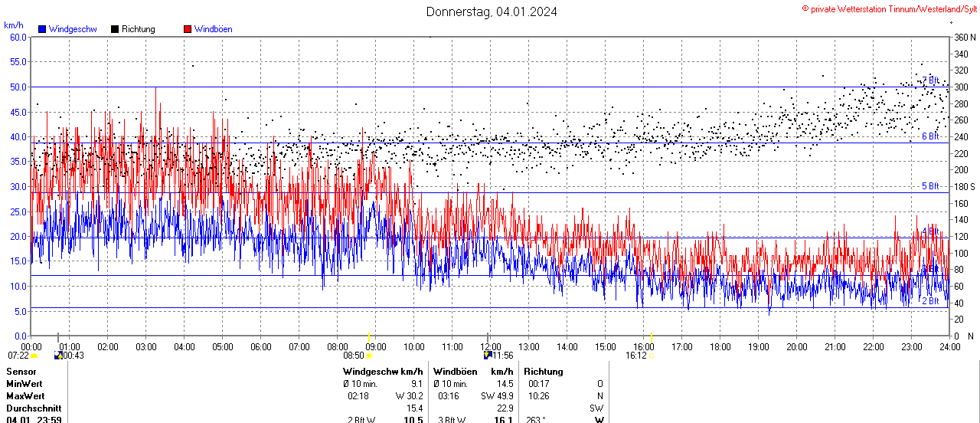Select the Richtung legend label

click(x=139, y=29)
